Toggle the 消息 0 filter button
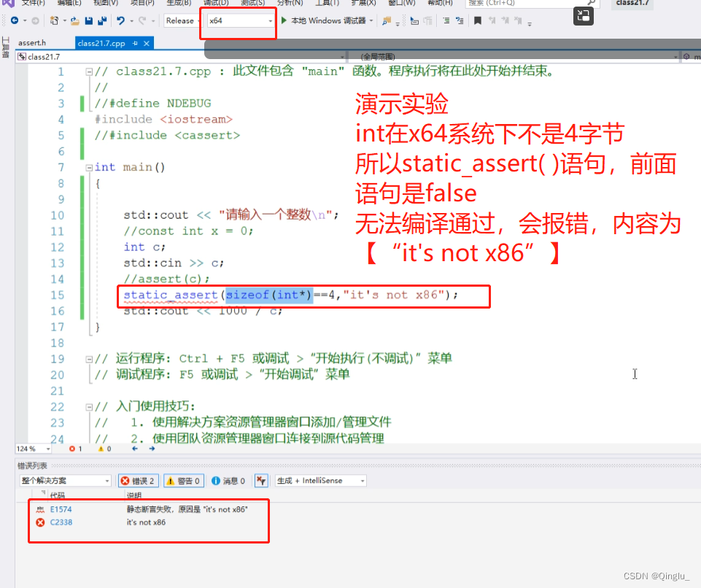 point(228,481)
